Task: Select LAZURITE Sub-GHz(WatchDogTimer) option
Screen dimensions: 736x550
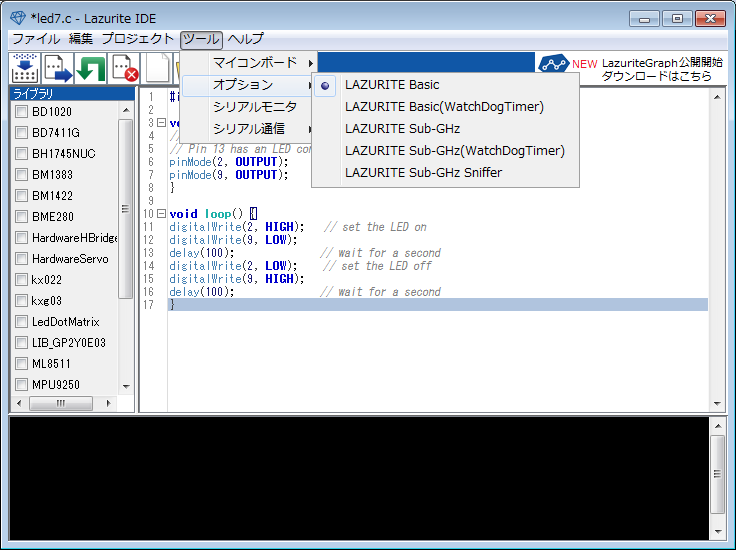Action: [x=445, y=151]
